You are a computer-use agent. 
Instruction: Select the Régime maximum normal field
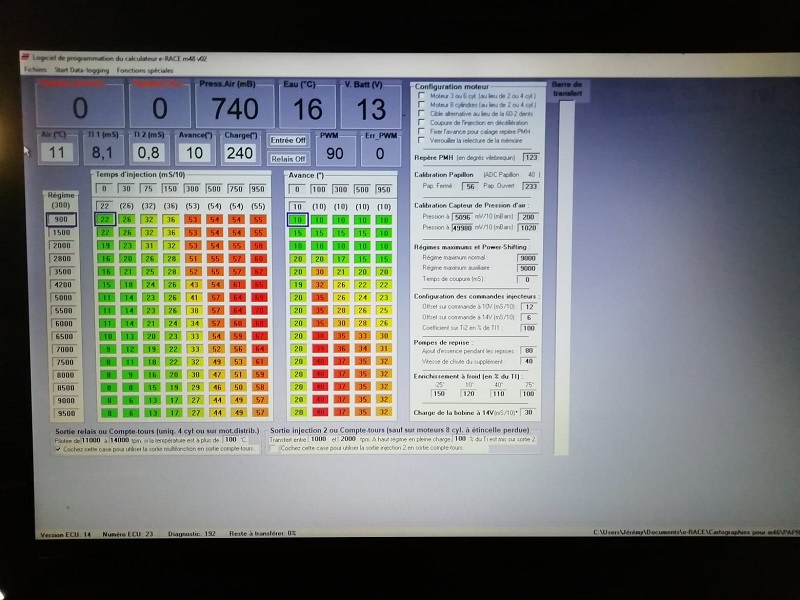pos(527,258)
